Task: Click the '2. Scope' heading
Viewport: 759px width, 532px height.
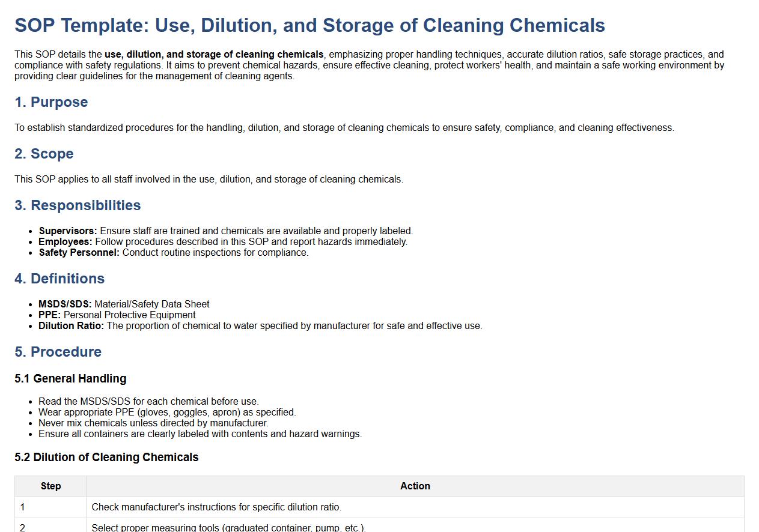Action: [x=44, y=154]
